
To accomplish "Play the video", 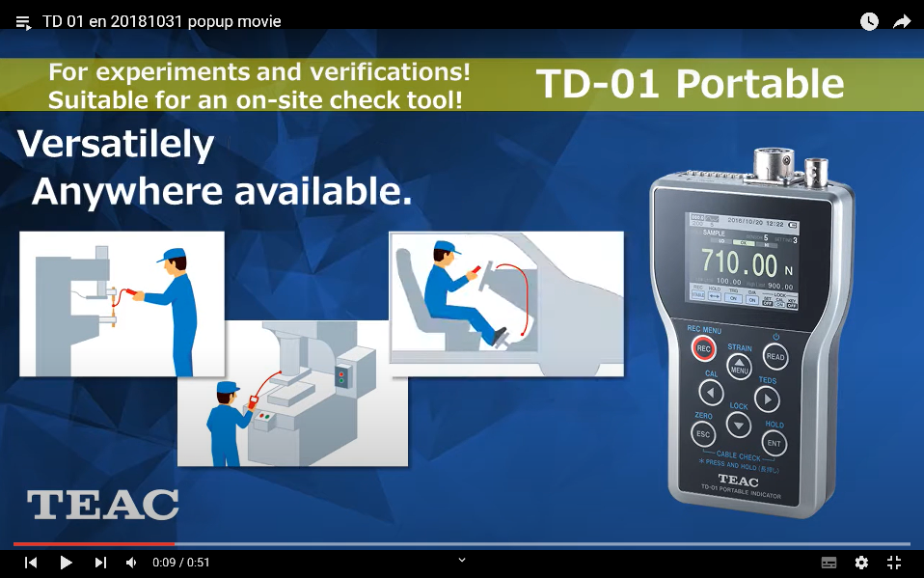I will [66, 563].
